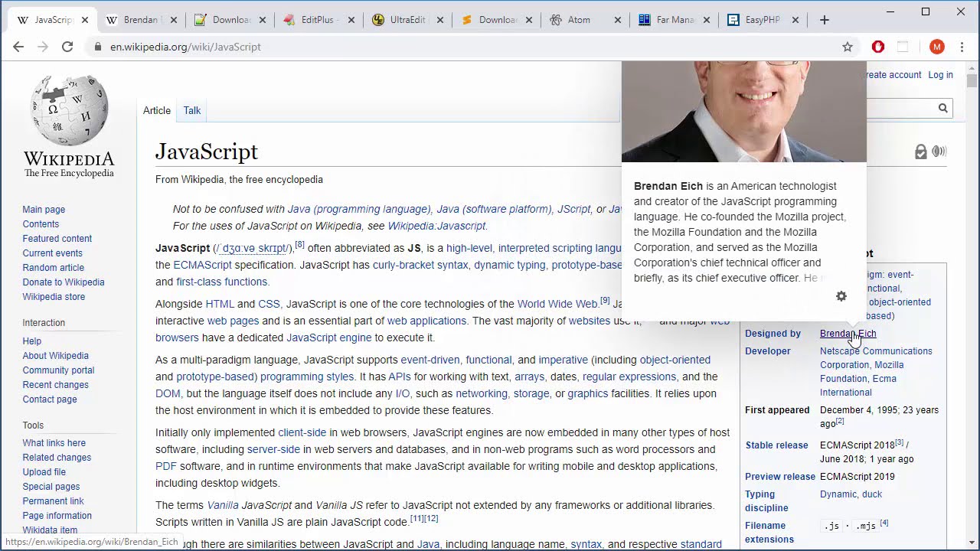Open Page information link
This screenshot has height=551, width=980.
tap(57, 516)
